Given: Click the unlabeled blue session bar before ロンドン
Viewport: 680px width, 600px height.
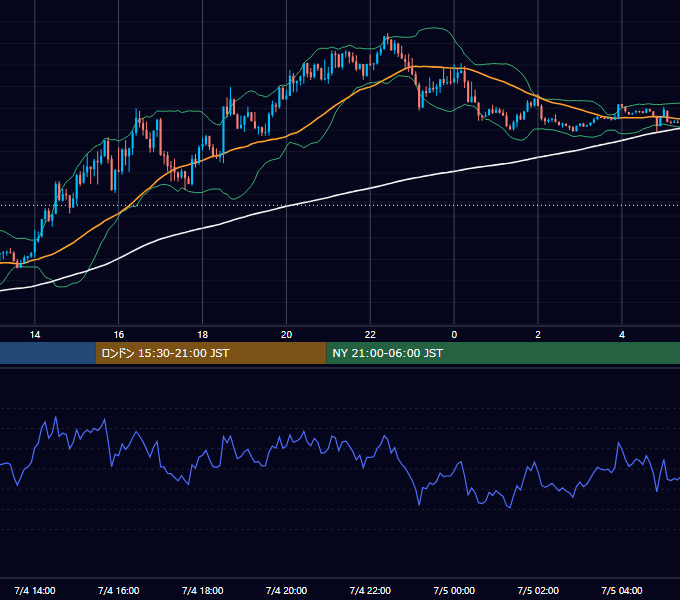Looking at the screenshot, I should [48, 353].
